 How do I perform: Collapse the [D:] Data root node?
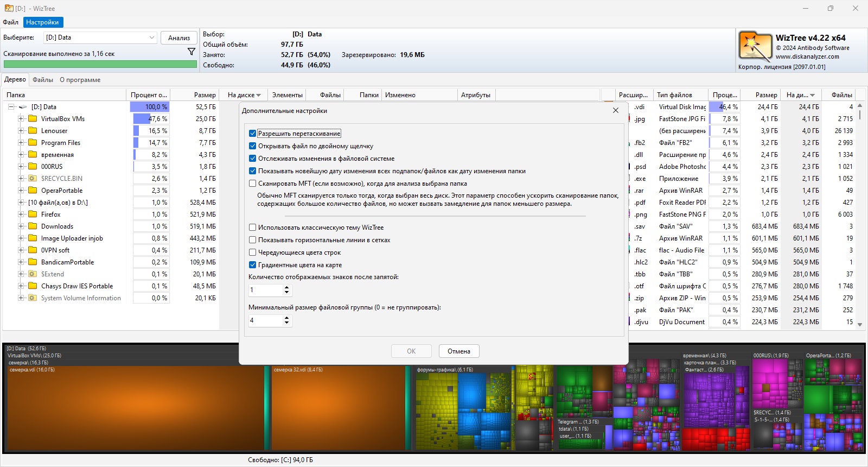click(11, 107)
